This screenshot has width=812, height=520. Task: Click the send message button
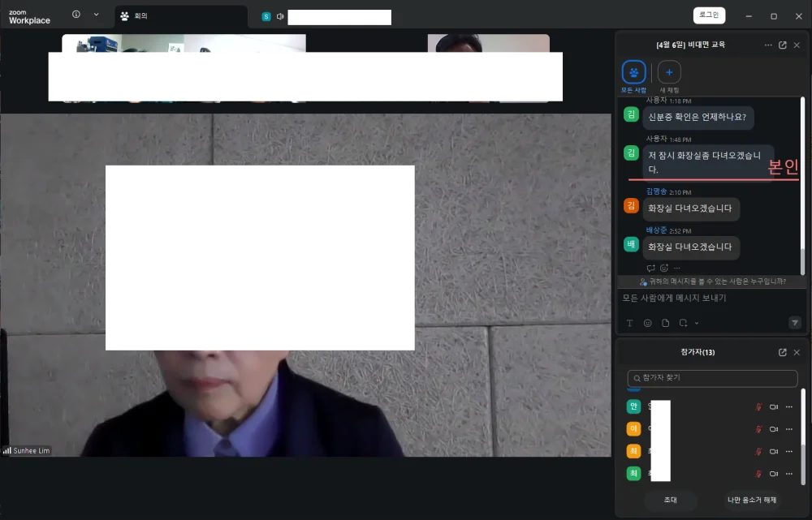pyautogui.click(x=794, y=323)
